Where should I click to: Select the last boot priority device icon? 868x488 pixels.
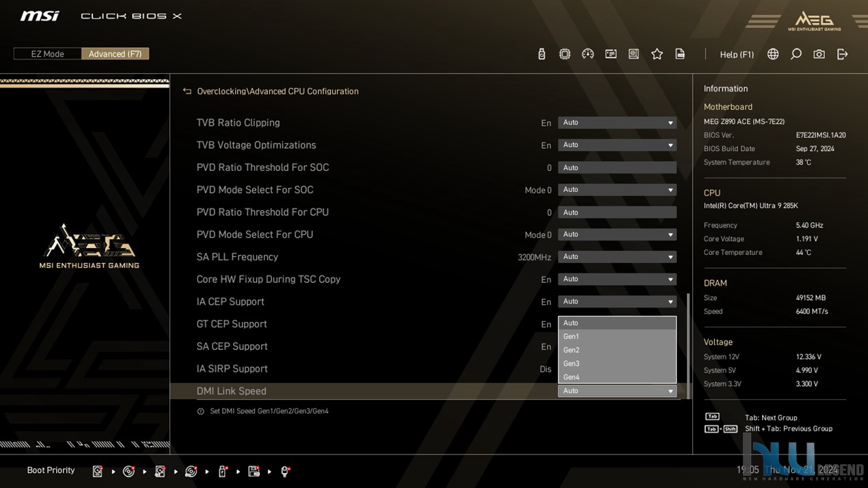[285, 471]
